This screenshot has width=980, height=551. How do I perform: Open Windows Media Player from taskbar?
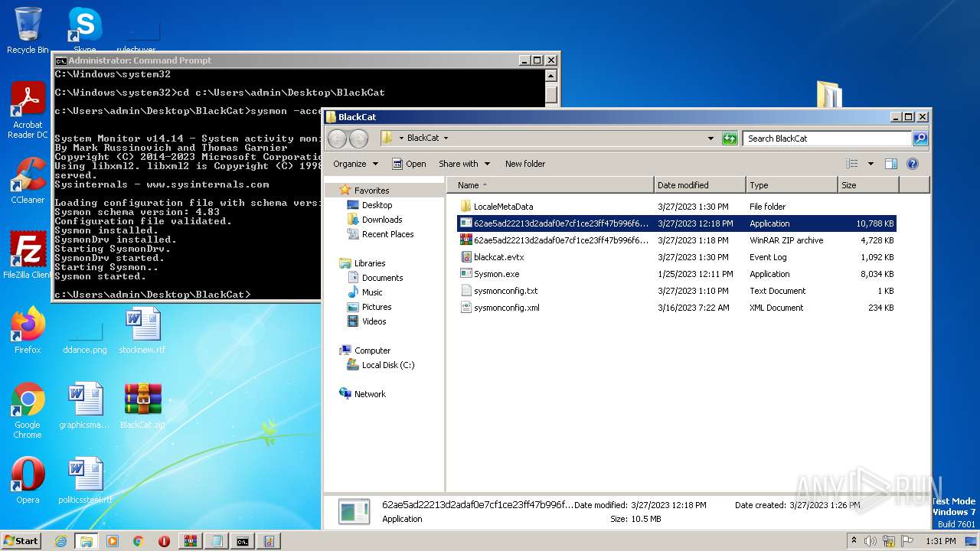coord(113,541)
